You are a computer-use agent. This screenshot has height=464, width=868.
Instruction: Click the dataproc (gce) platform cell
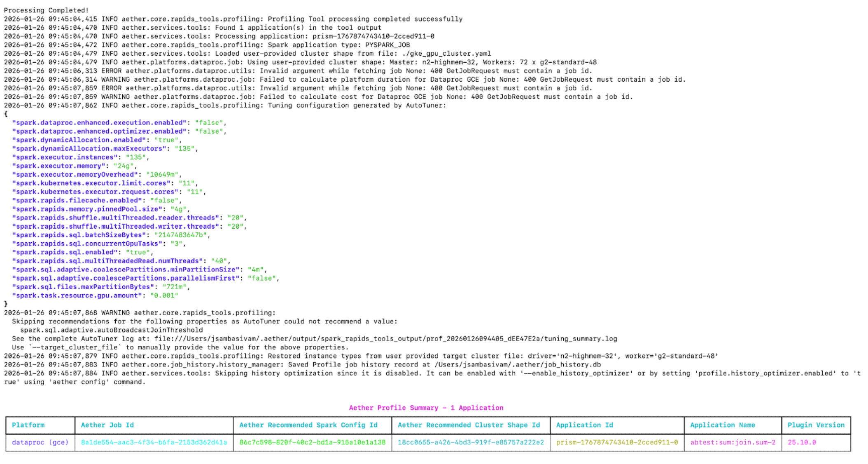click(x=40, y=442)
